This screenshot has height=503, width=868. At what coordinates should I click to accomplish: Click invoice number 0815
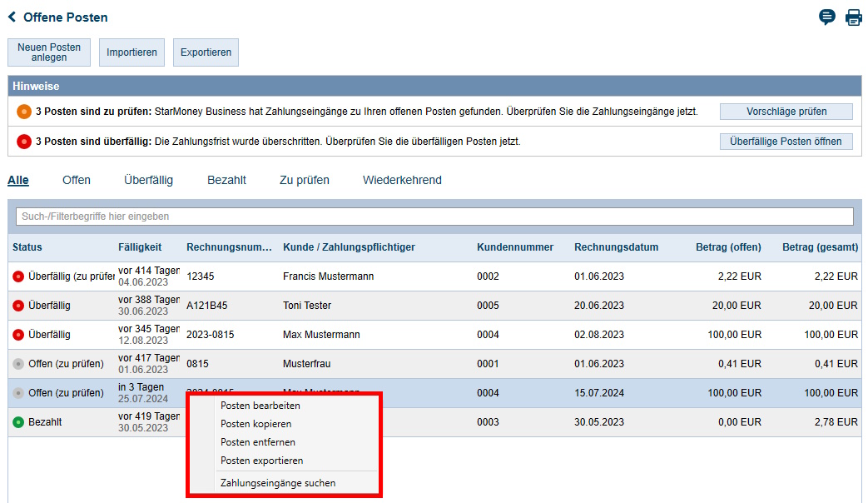(197, 364)
